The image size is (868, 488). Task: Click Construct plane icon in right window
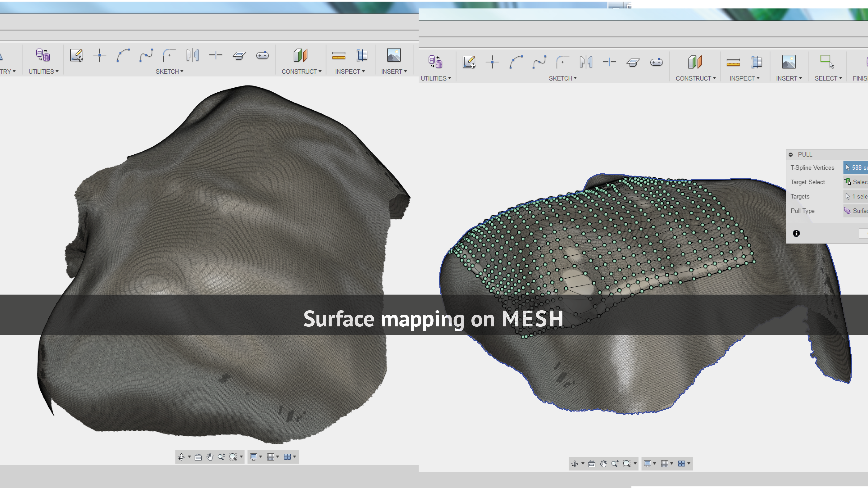(x=695, y=62)
